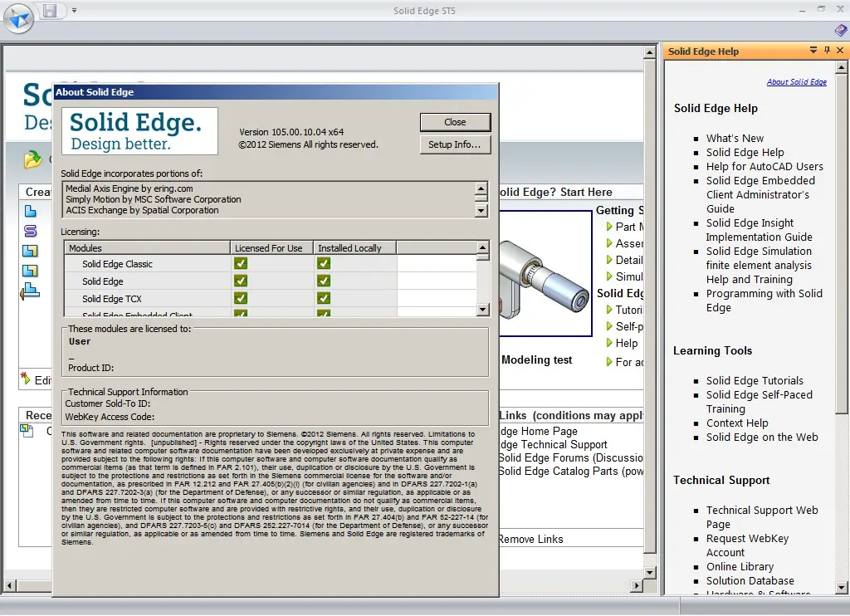Click the Close button in About dialog
Image resolution: width=850 pixels, height=616 pixels.
(x=455, y=122)
